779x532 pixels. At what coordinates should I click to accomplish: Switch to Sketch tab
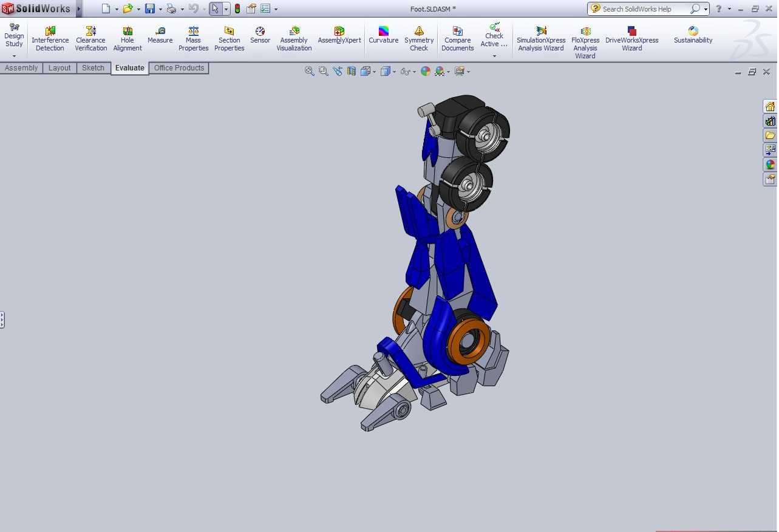click(94, 68)
